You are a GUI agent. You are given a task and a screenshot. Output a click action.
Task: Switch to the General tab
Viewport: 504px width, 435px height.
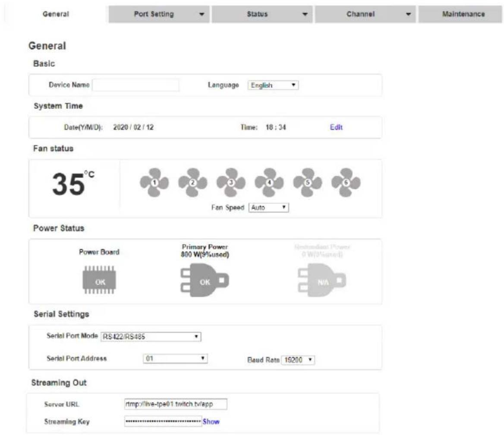[x=56, y=14]
